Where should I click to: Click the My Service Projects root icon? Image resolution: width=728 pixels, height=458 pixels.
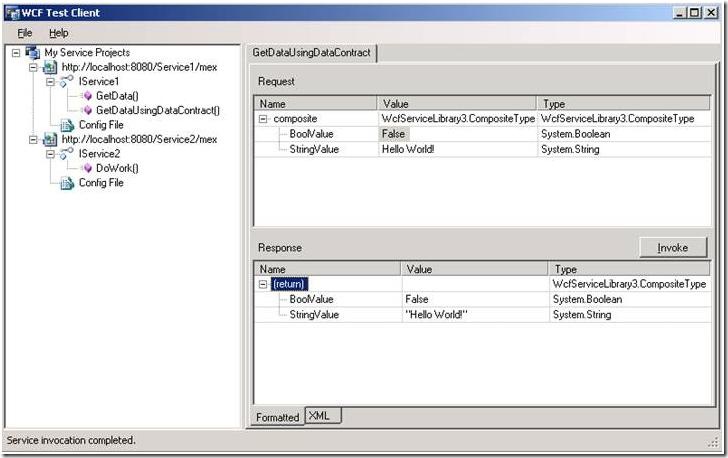coord(32,52)
